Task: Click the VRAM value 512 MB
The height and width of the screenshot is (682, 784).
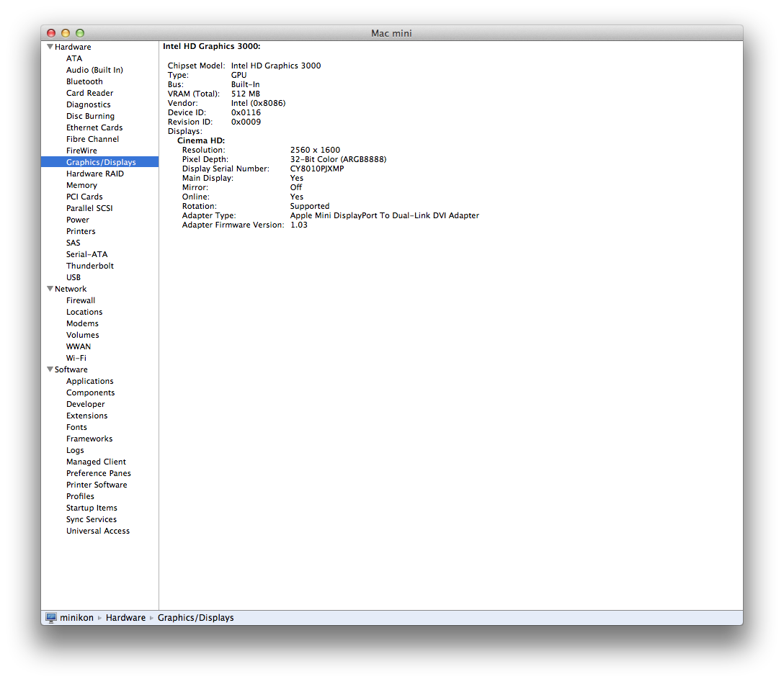Action: point(246,94)
